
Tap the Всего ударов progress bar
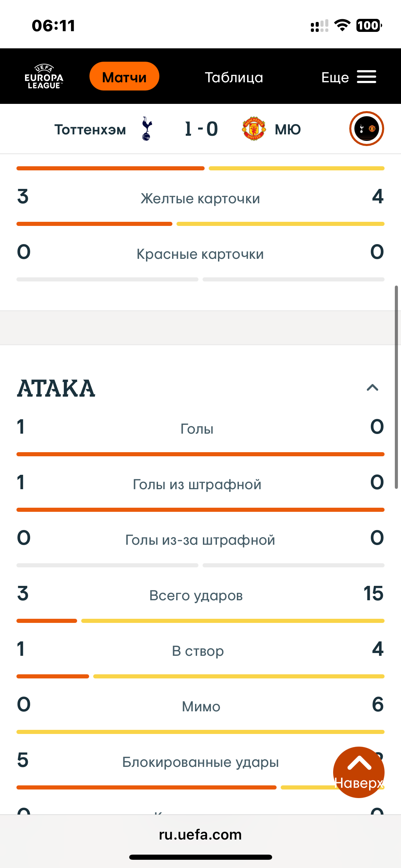(x=200, y=621)
